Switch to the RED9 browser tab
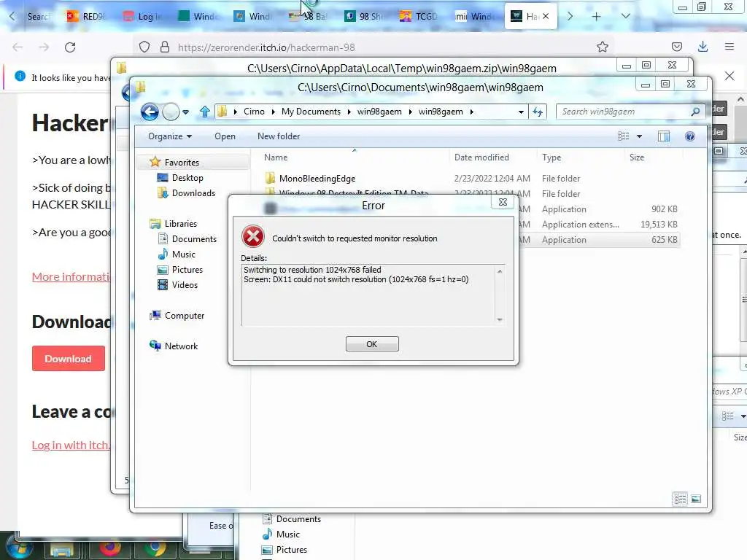The image size is (747, 560). (87, 16)
